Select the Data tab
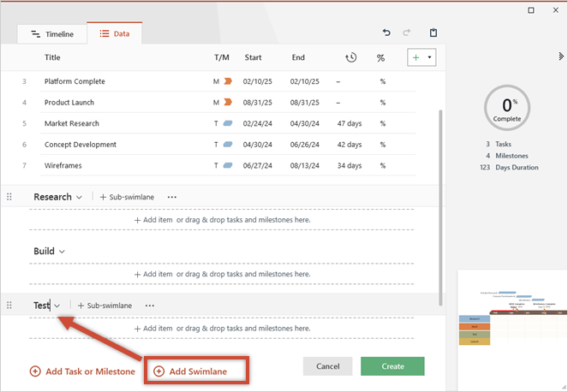The width and height of the screenshot is (568, 392). [x=117, y=34]
